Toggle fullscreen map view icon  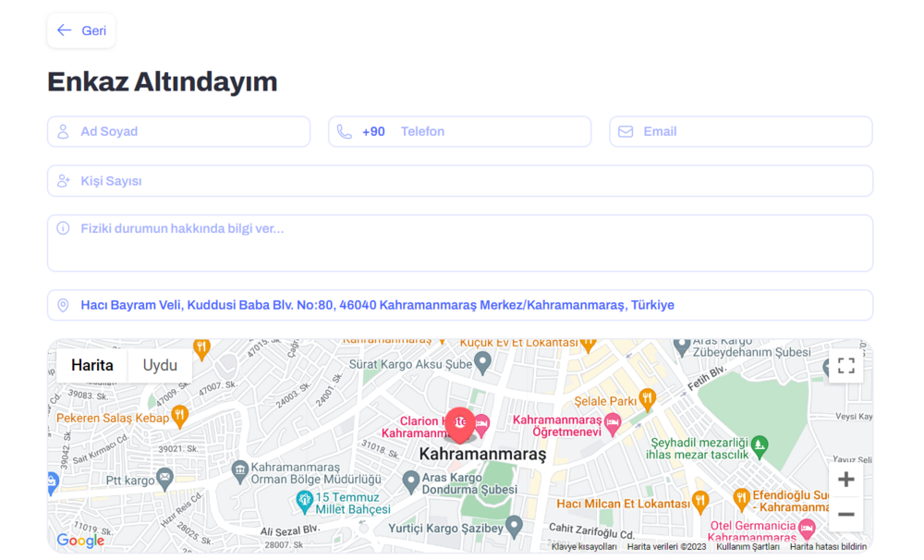845,366
